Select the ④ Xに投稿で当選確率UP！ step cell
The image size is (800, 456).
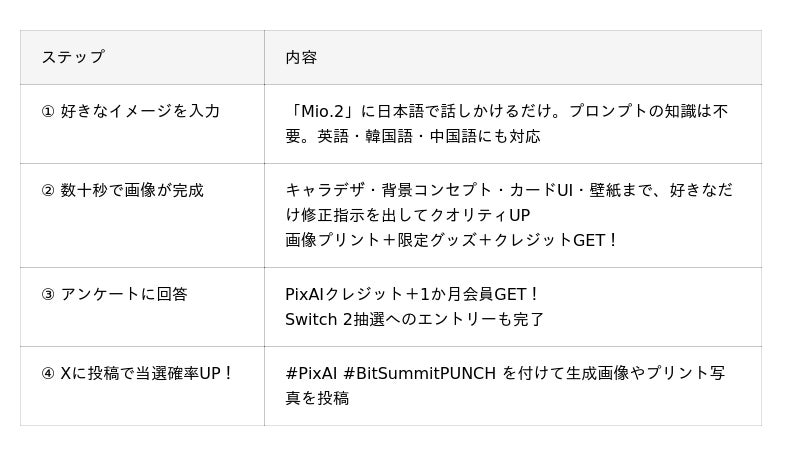coord(142,386)
